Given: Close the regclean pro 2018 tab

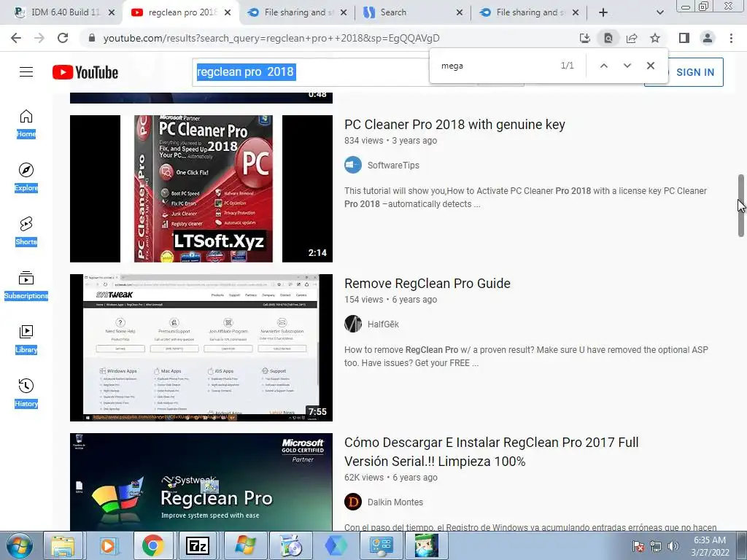Looking at the screenshot, I should point(228,12).
